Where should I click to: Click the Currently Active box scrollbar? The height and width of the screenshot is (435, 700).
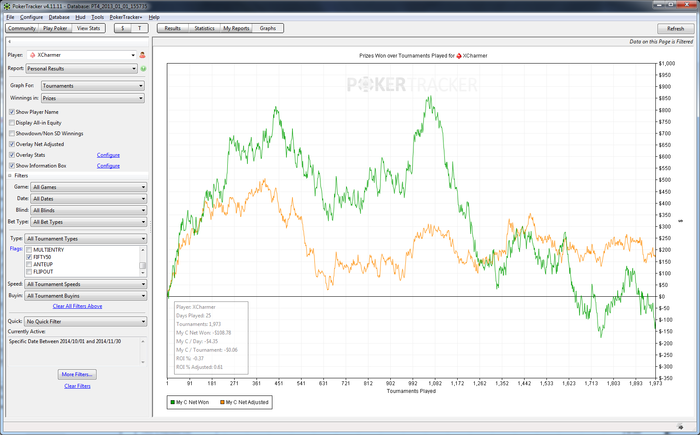(143, 351)
